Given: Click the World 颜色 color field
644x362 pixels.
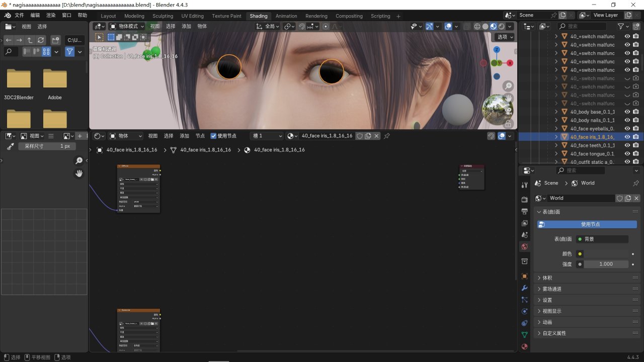Looking at the screenshot, I should 606,254.
